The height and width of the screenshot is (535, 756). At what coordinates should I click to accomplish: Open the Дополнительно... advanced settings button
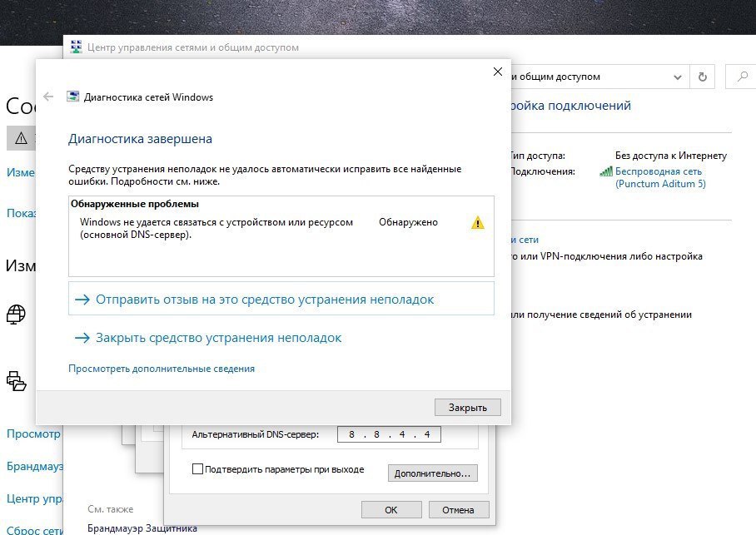click(432, 473)
